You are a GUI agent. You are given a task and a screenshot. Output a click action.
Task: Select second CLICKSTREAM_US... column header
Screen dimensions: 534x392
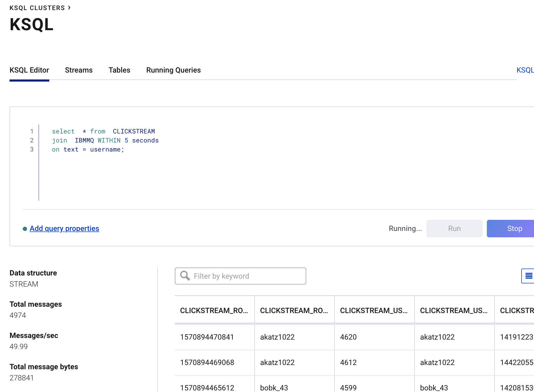[x=454, y=310]
